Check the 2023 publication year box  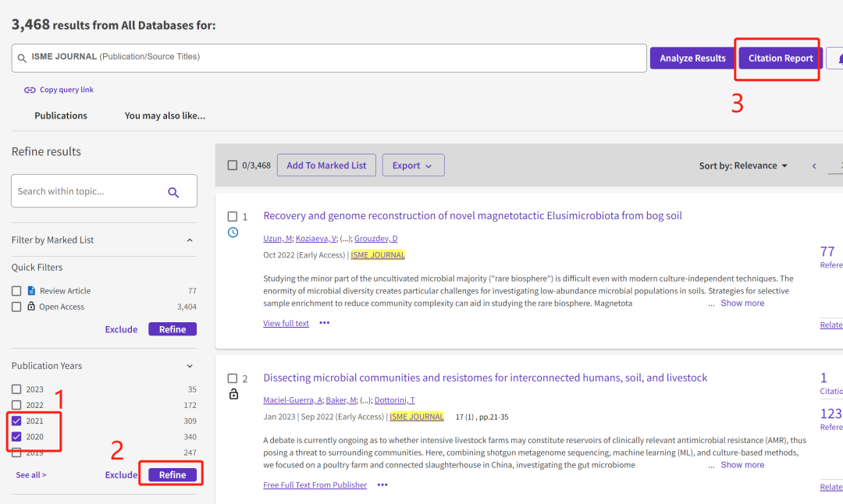pos(16,389)
